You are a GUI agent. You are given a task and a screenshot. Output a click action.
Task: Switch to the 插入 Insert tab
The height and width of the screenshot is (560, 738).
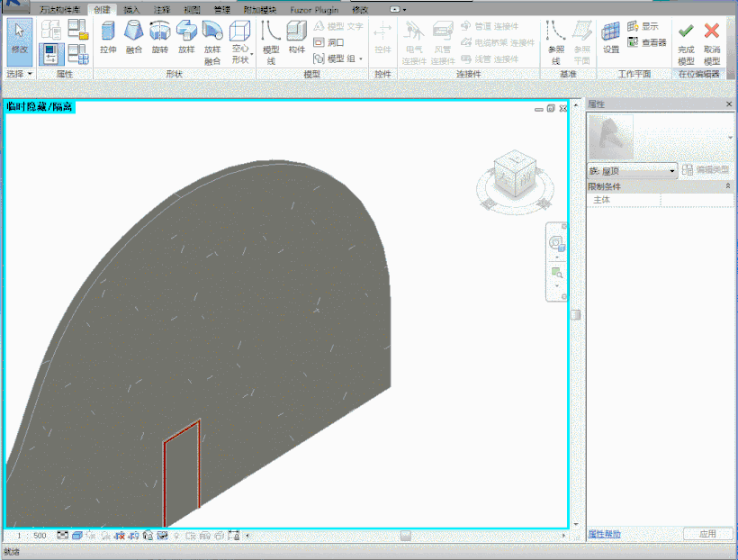point(131,9)
